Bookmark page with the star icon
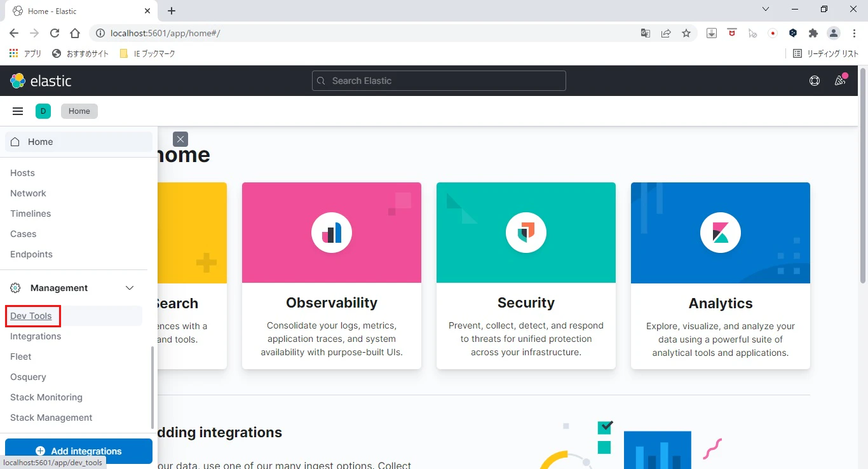868x469 pixels. pyautogui.click(x=686, y=33)
